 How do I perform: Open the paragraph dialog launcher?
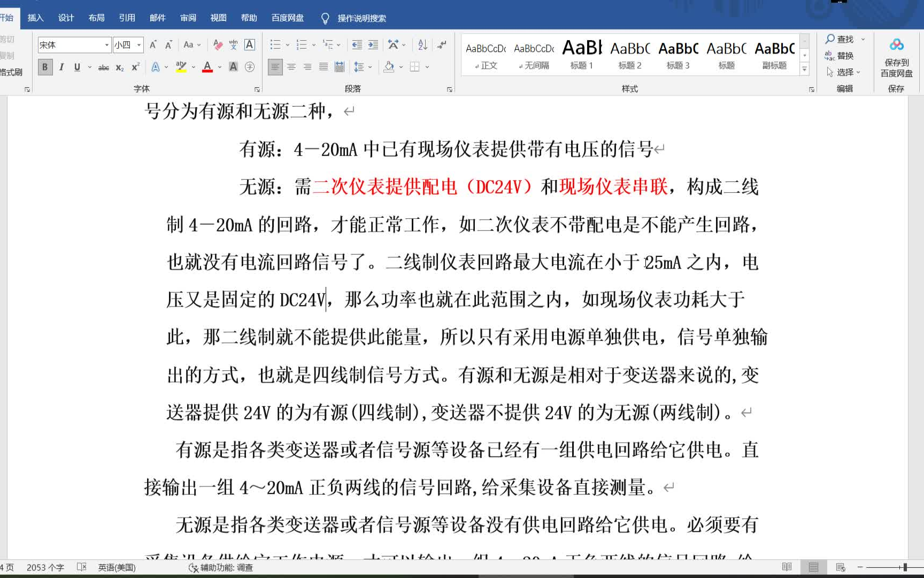tap(449, 89)
